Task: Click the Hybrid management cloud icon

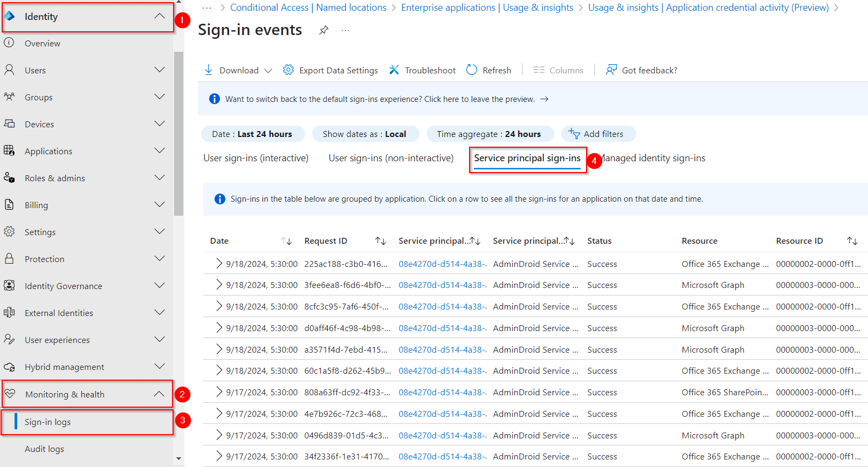Action: [x=9, y=367]
